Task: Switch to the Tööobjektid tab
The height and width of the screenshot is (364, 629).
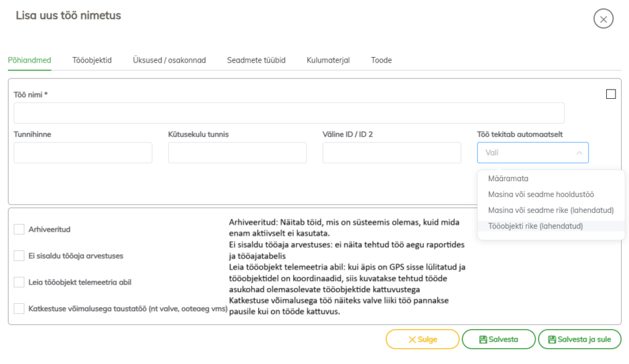Action: (x=92, y=60)
